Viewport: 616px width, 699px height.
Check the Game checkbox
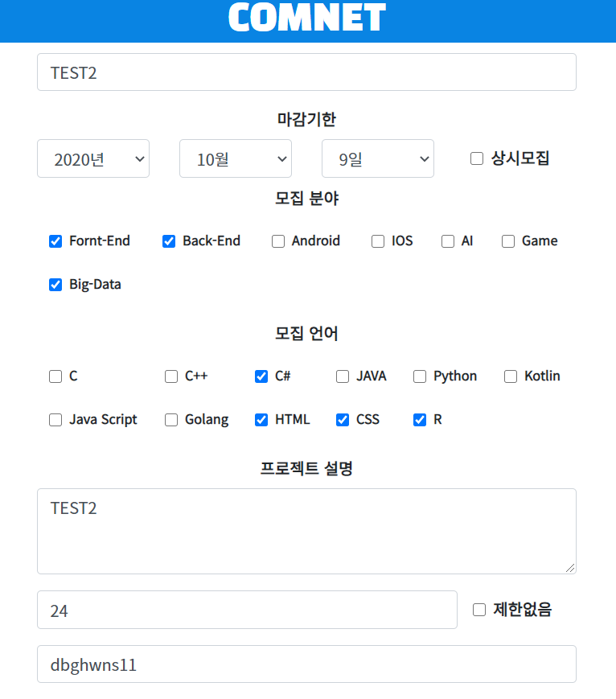pos(508,241)
